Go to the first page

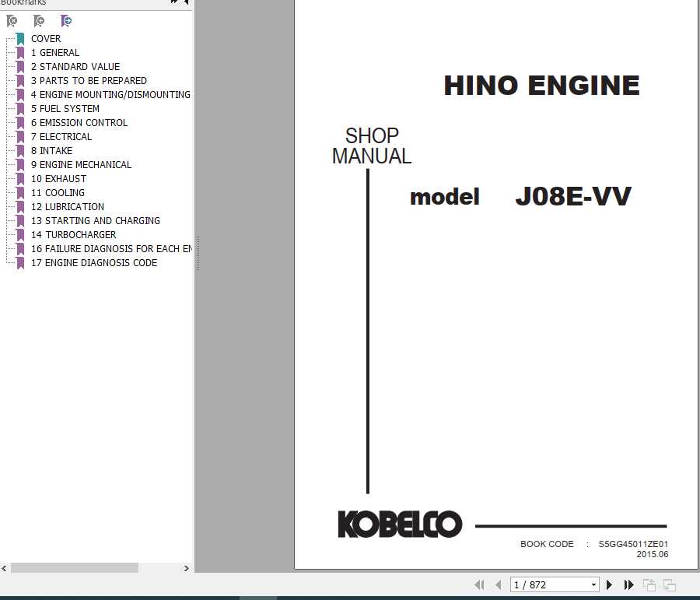pyautogui.click(x=480, y=584)
